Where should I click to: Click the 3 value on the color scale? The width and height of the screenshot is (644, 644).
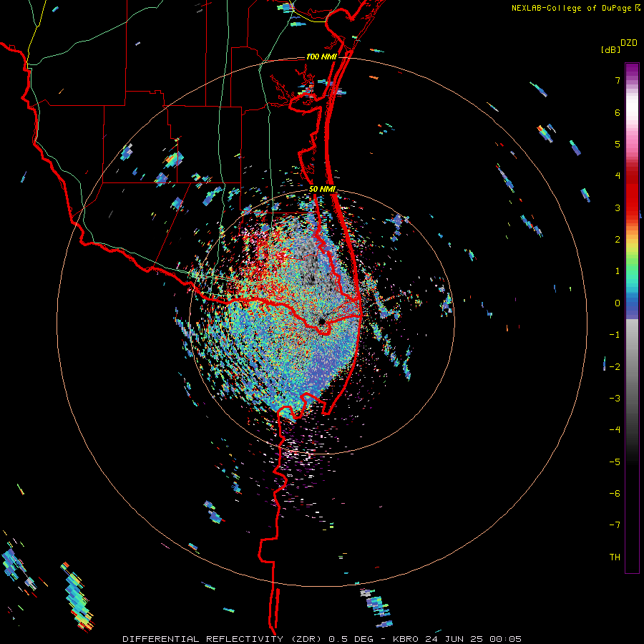618,208
